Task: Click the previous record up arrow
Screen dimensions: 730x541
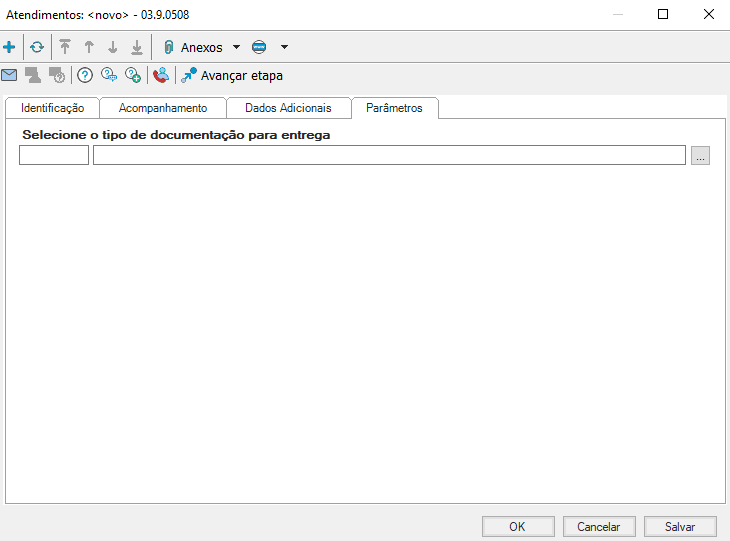Action: pyautogui.click(x=89, y=47)
